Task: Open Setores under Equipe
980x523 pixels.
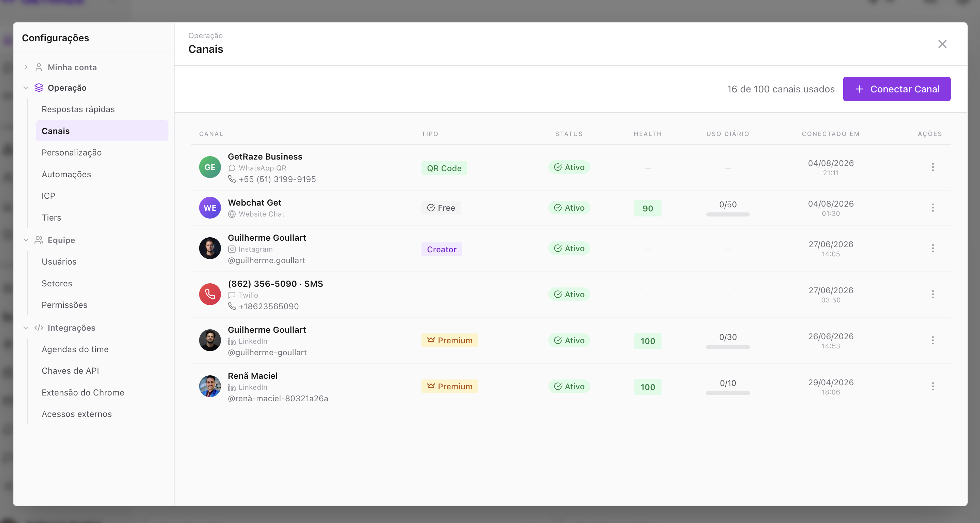Action: point(102,284)
